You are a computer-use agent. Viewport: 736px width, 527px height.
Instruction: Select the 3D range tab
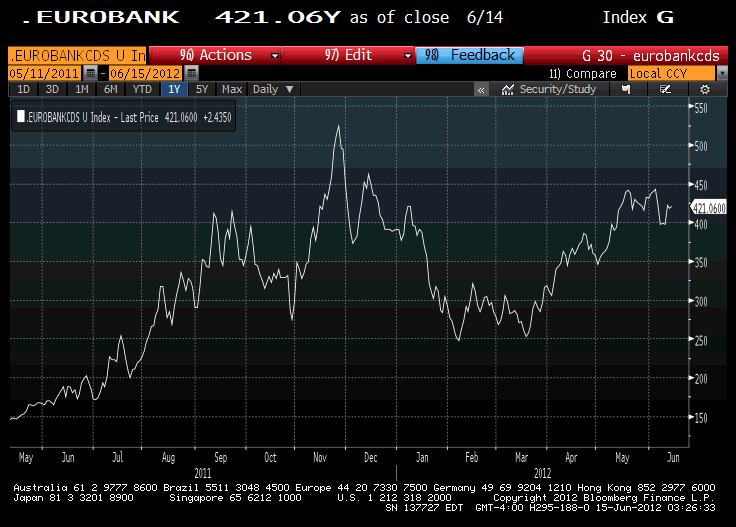[x=52, y=89]
